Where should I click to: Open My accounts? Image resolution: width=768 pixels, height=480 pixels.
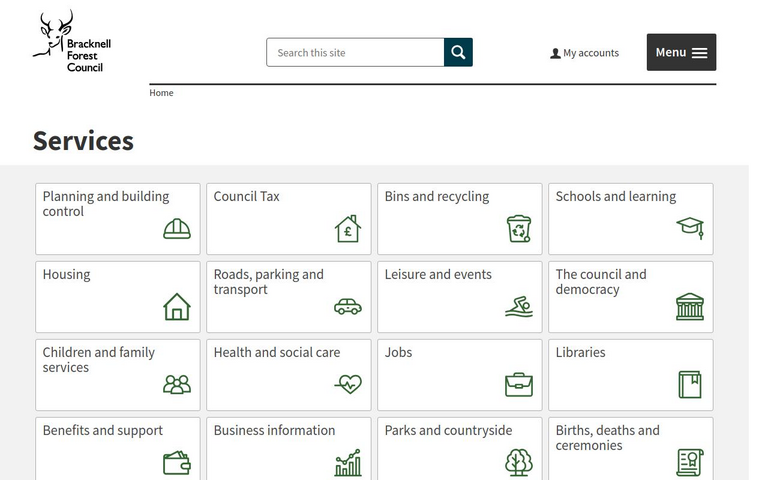585,53
